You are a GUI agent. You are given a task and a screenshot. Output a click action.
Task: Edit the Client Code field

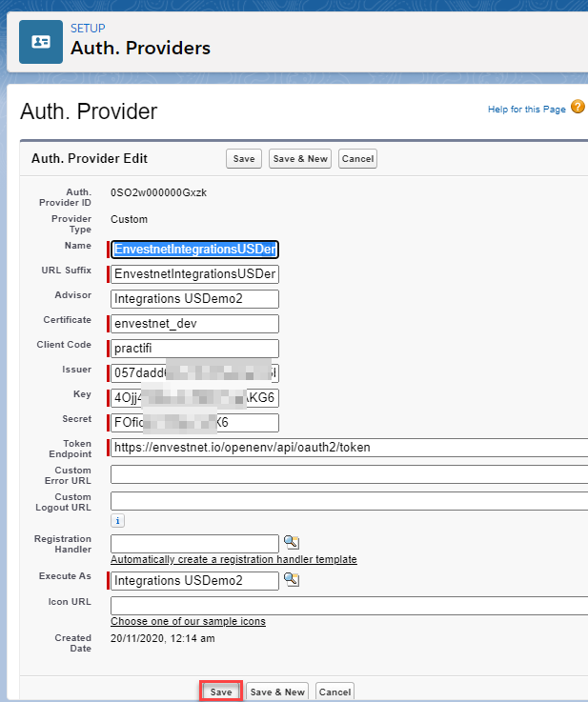(x=194, y=349)
